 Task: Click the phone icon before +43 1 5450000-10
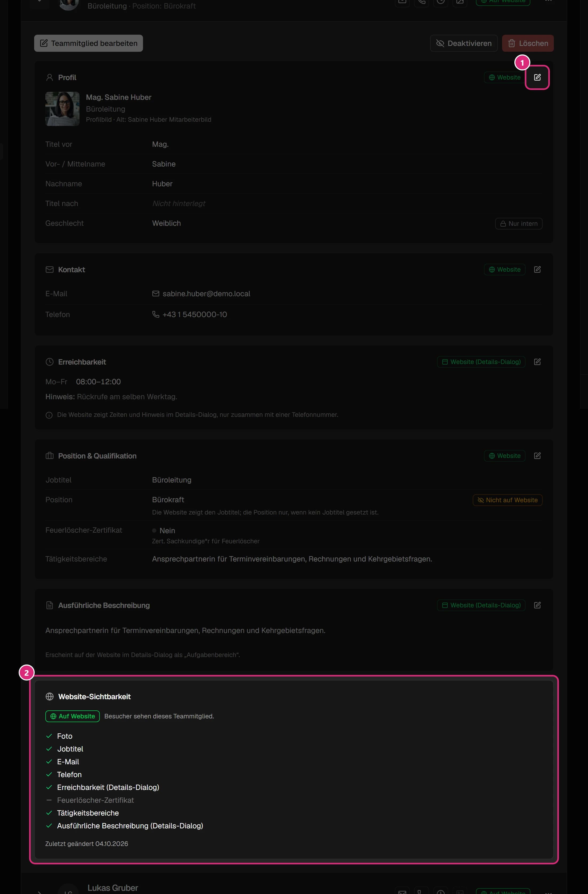(156, 314)
